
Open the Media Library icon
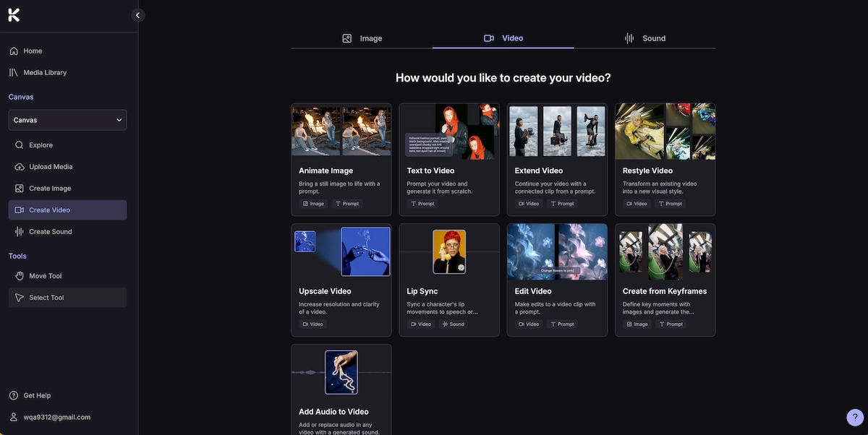coord(14,73)
